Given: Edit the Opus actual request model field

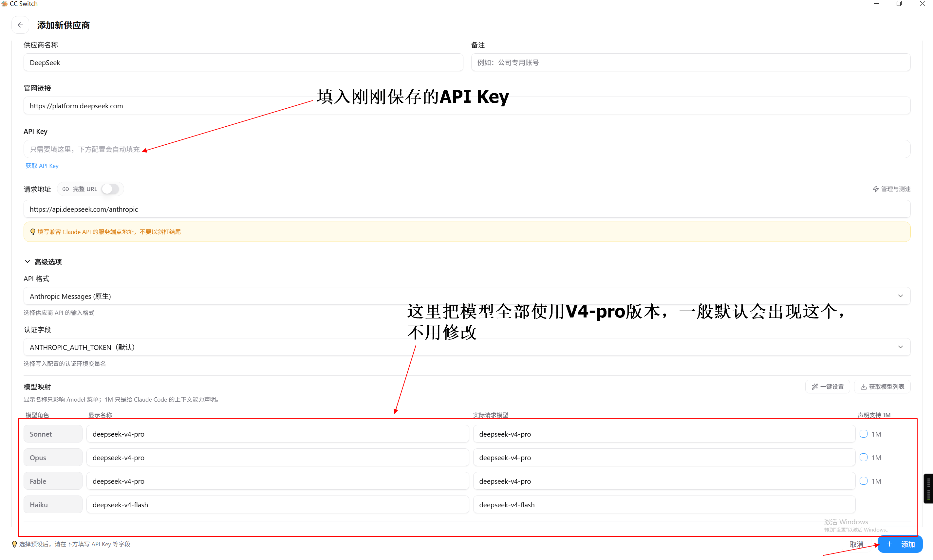Looking at the screenshot, I should 664,457.
